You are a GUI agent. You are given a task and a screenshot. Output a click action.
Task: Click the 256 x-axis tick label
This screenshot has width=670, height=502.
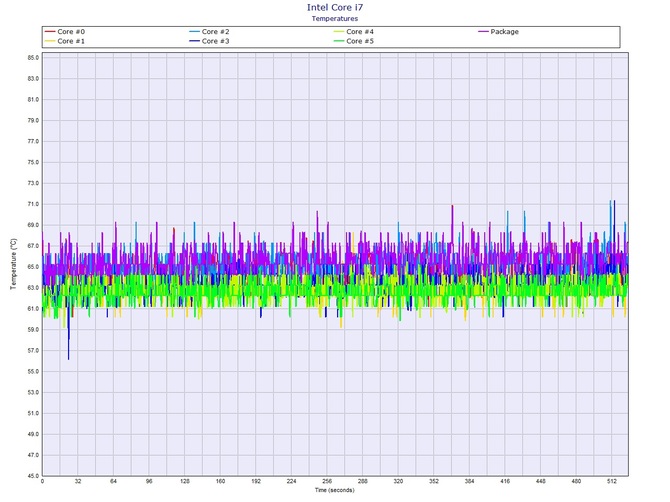click(327, 481)
